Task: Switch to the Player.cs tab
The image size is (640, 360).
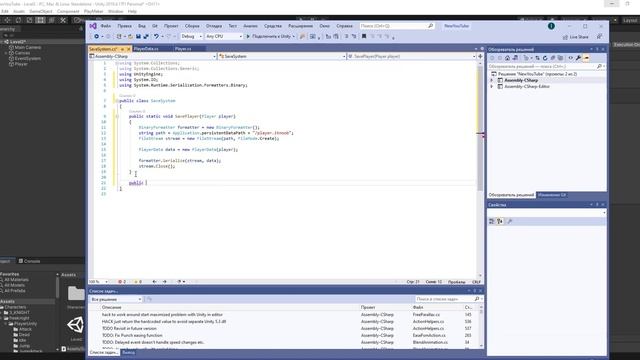Action: point(182,49)
